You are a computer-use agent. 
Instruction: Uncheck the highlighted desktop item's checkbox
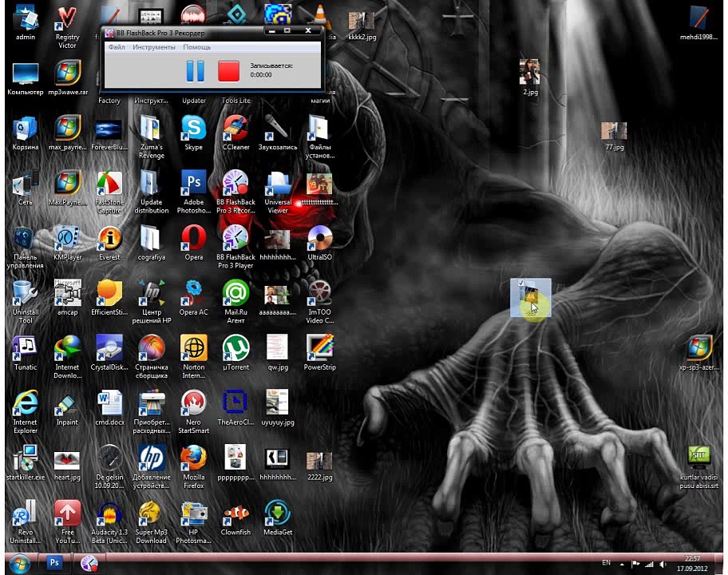coord(521,283)
